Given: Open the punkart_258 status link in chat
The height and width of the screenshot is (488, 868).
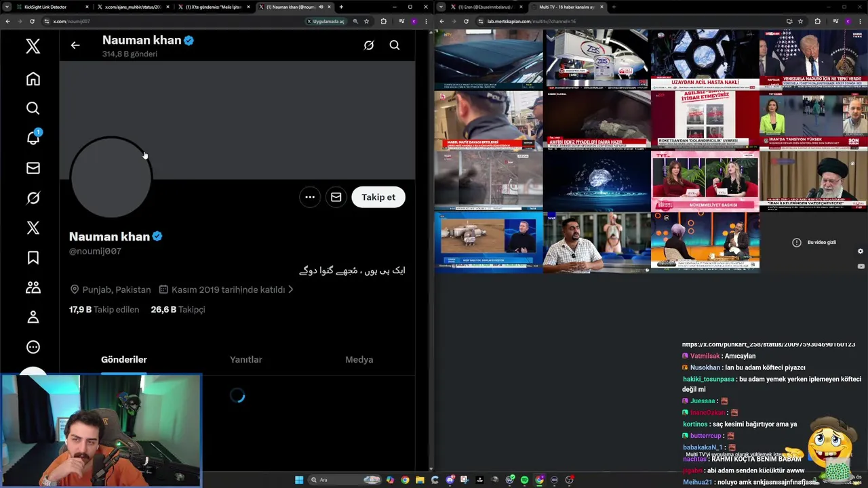Looking at the screenshot, I should pyautogui.click(x=768, y=345).
